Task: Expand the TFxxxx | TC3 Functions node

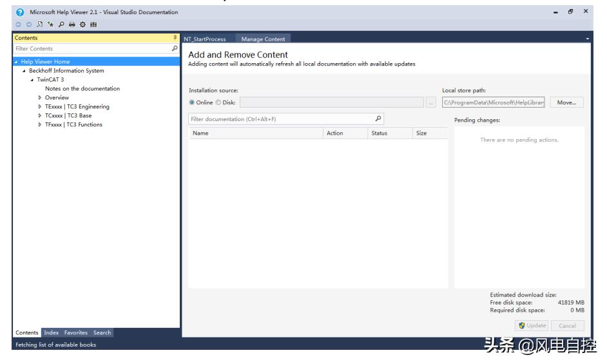Action: click(x=40, y=125)
